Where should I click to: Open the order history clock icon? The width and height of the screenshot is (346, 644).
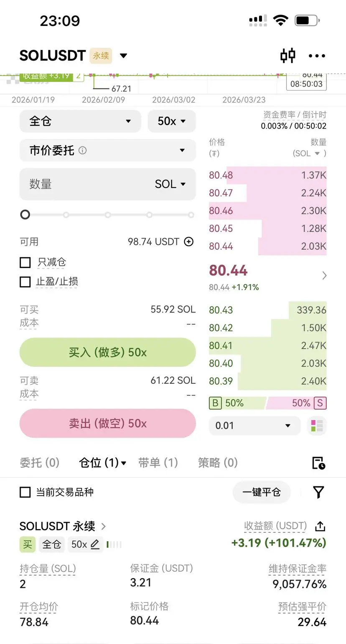[318, 463]
